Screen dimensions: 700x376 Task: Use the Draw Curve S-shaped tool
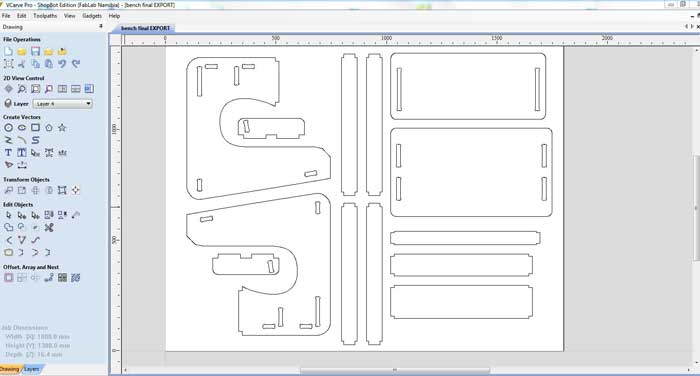(35, 140)
